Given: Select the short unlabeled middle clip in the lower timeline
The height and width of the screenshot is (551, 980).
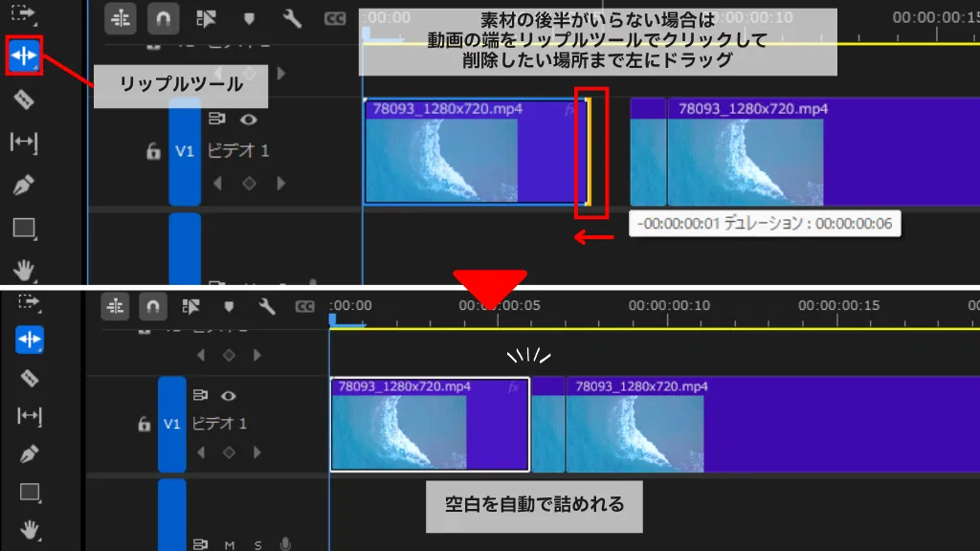Looking at the screenshot, I should [548, 424].
